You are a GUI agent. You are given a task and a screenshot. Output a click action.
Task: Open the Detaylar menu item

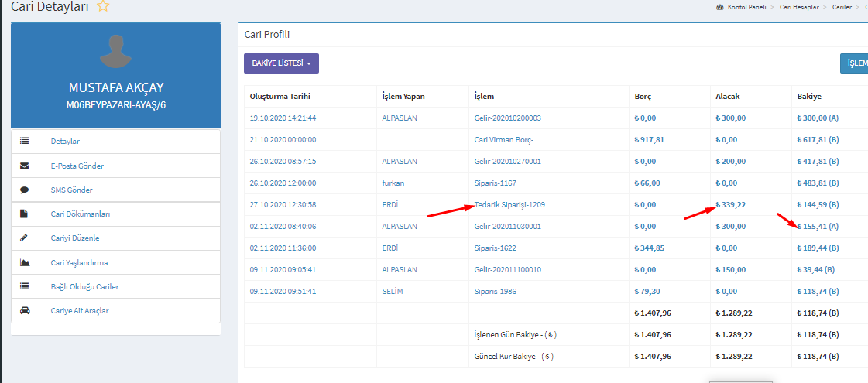coord(65,142)
